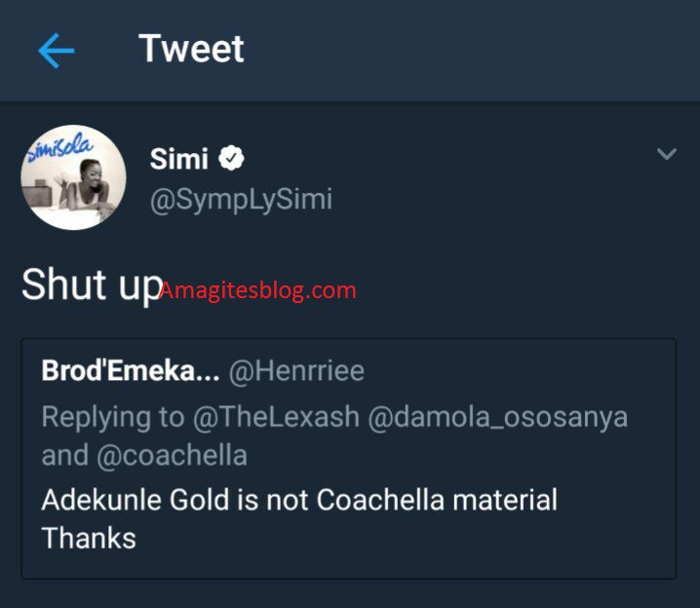Click the word 'and' before @coachella

tap(60, 455)
